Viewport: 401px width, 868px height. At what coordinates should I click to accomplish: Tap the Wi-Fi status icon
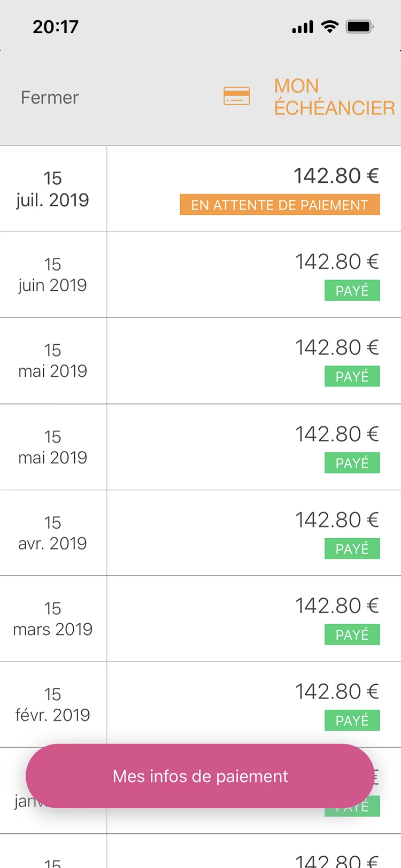330,27
